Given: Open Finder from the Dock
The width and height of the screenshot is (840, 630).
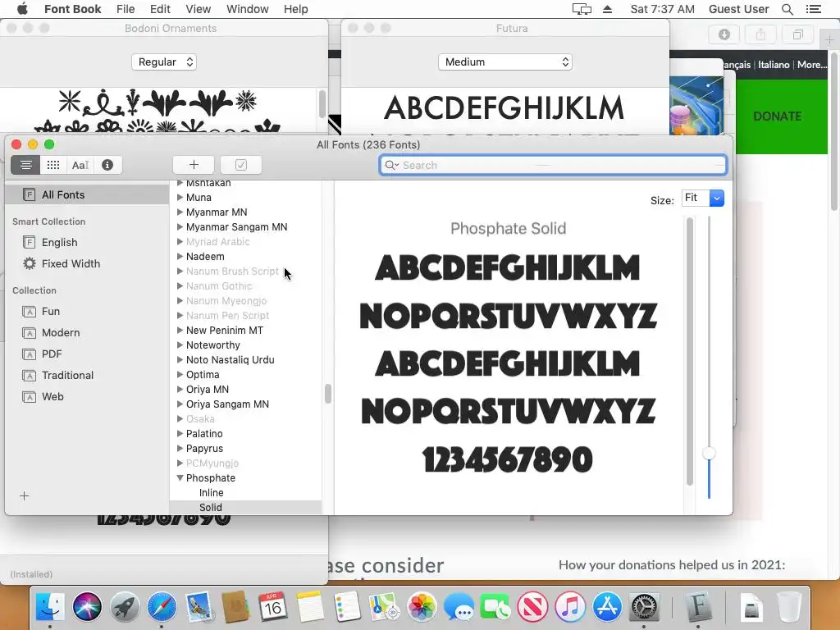Looking at the screenshot, I should 50,607.
